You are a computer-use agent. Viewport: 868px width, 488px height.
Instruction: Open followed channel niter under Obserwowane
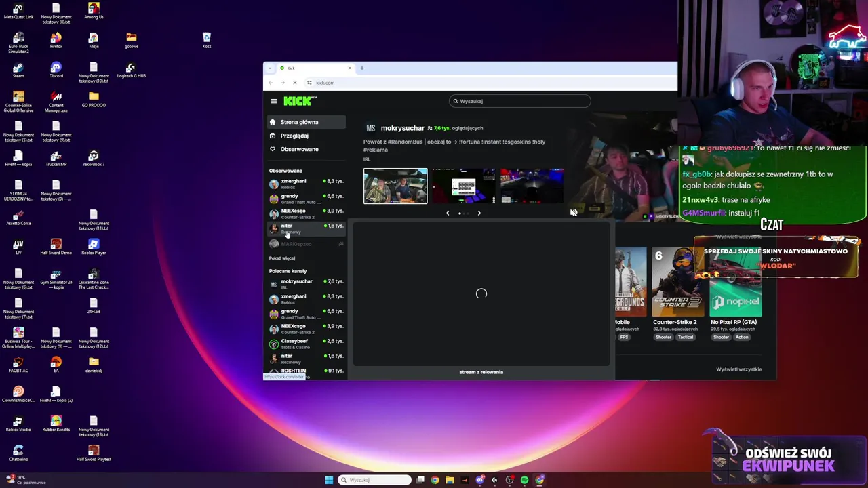click(306, 228)
